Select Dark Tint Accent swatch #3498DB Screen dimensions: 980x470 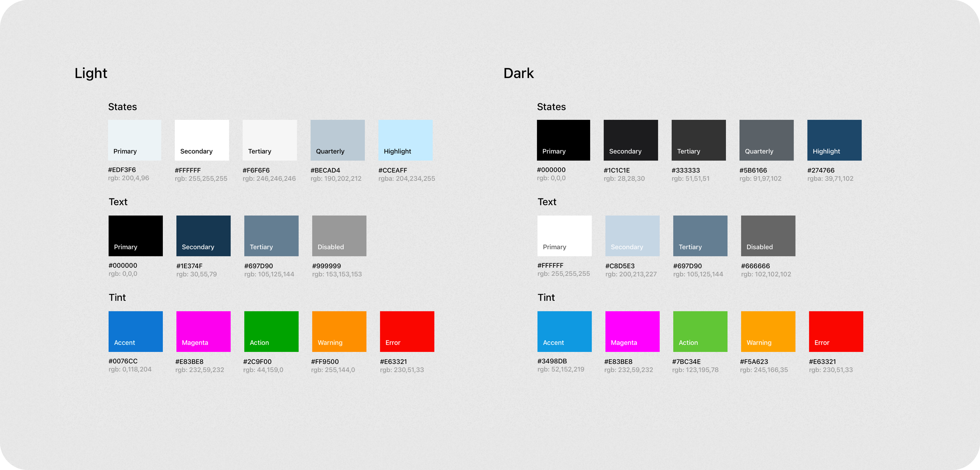tap(565, 331)
